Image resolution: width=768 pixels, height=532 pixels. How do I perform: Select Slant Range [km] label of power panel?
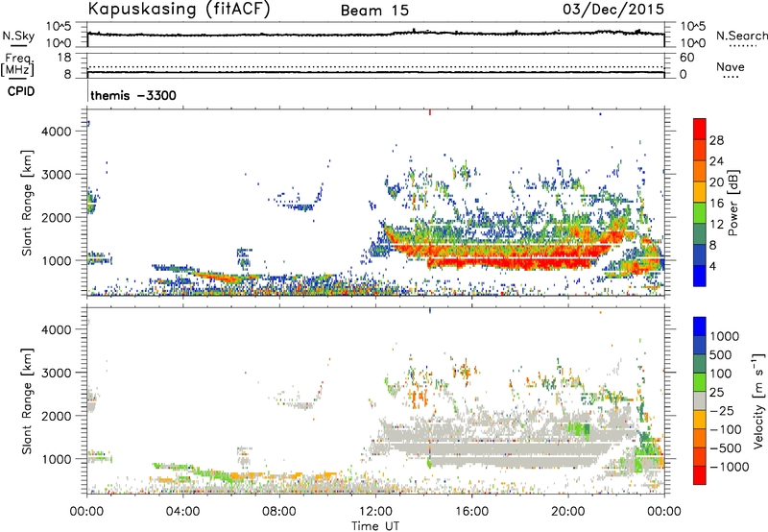27,203
